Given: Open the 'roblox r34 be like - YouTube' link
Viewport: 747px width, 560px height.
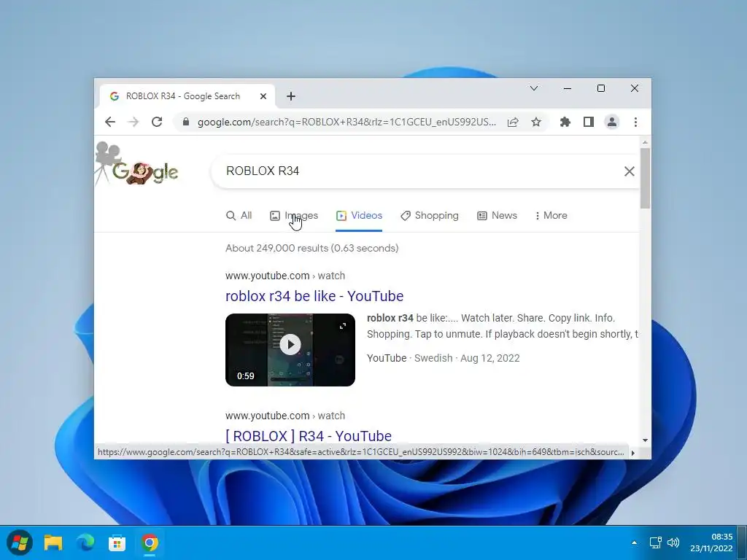Looking at the screenshot, I should point(314,296).
